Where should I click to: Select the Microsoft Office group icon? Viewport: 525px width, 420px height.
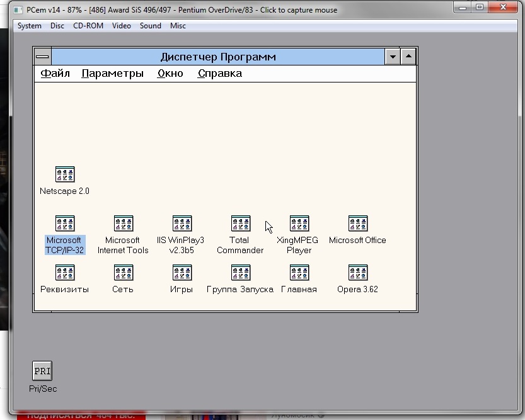[357, 224]
